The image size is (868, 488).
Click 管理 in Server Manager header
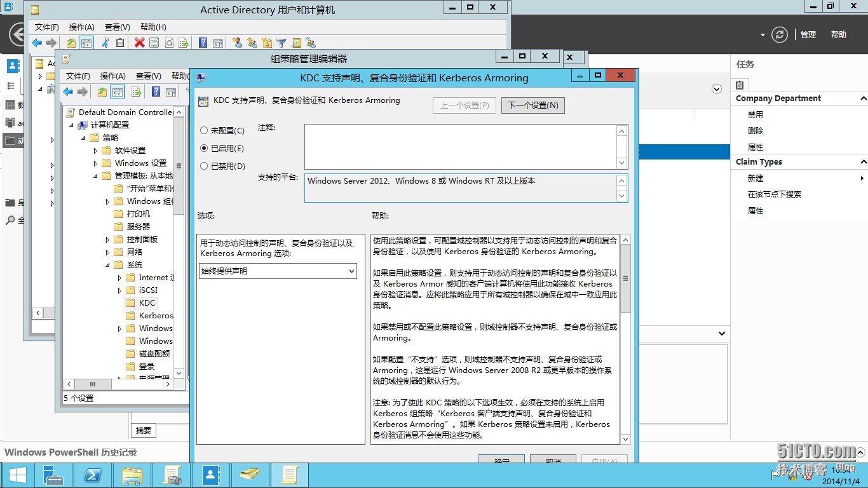(x=808, y=35)
